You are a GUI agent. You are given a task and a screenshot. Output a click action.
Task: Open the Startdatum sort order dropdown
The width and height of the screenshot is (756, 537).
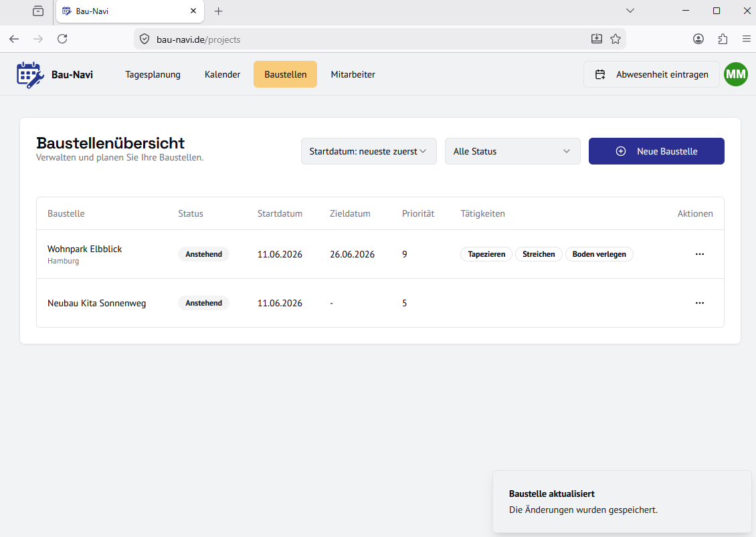tap(369, 151)
